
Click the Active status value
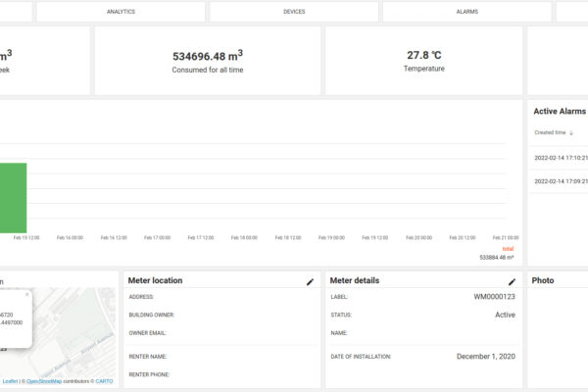pyautogui.click(x=504, y=315)
